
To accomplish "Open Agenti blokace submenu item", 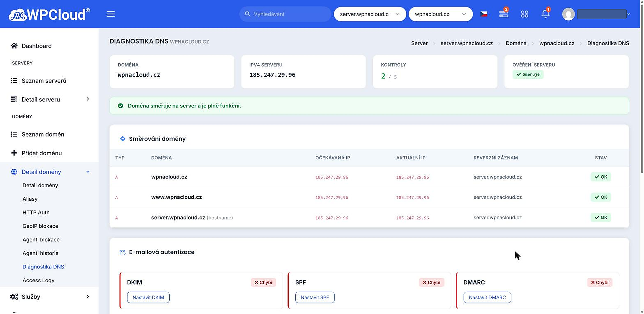I will (41, 240).
